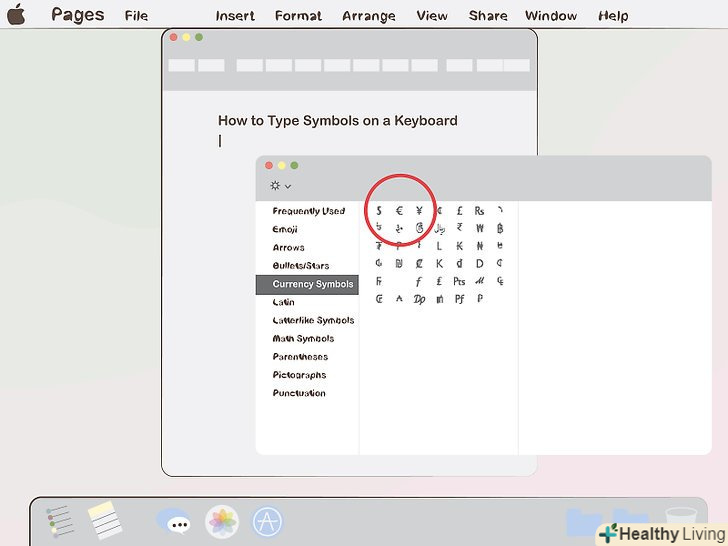Image resolution: width=728 pixels, height=546 pixels.
Task: Choose the Letterlike Symbols category
Action: tap(313, 320)
